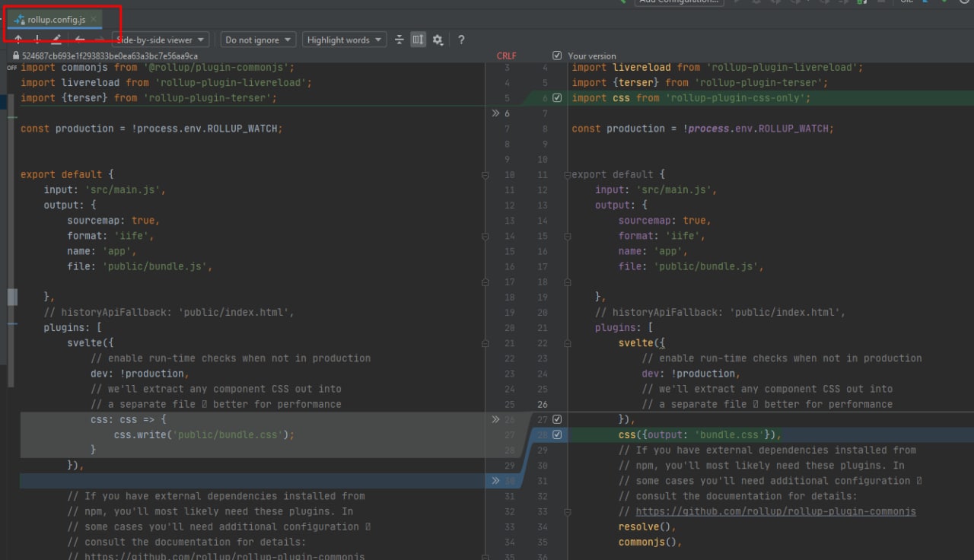
Task: Open the Side-by-side viewer dropdown
Action: 160,40
